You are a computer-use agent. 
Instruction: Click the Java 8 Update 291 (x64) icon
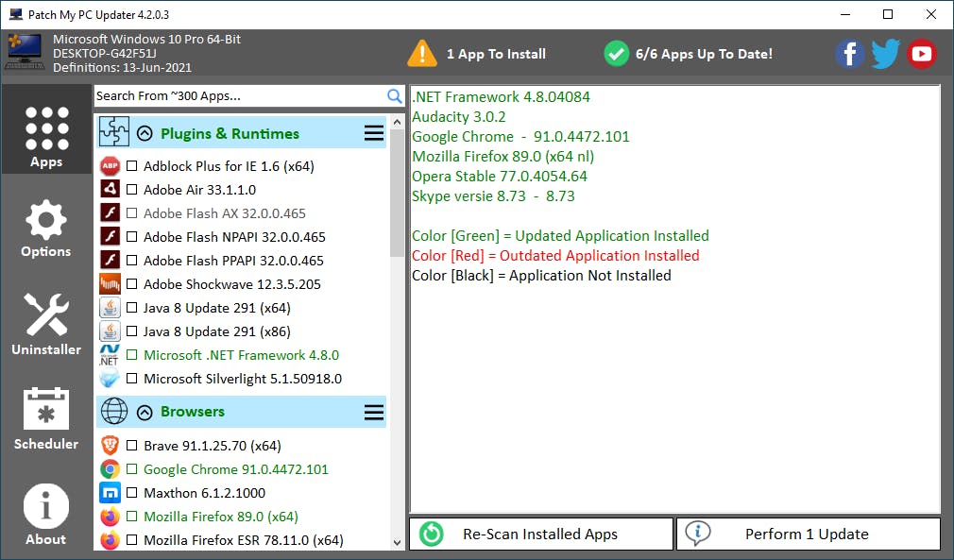111,308
